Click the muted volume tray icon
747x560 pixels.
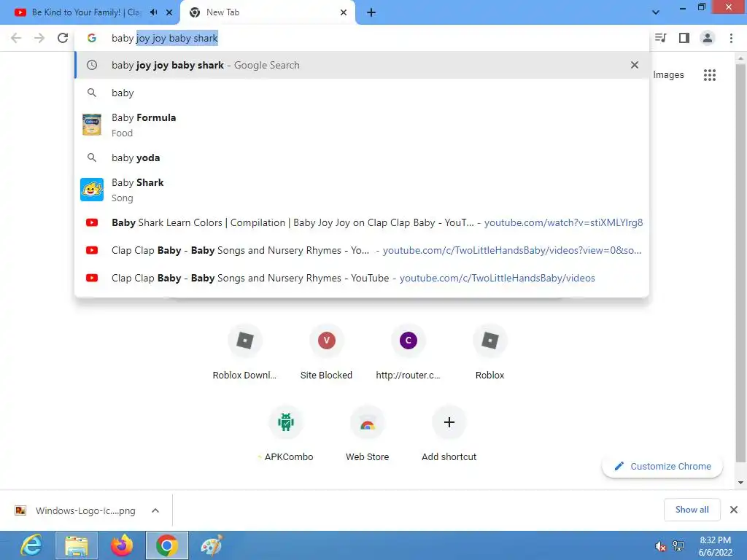pyautogui.click(x=660, y=546)
